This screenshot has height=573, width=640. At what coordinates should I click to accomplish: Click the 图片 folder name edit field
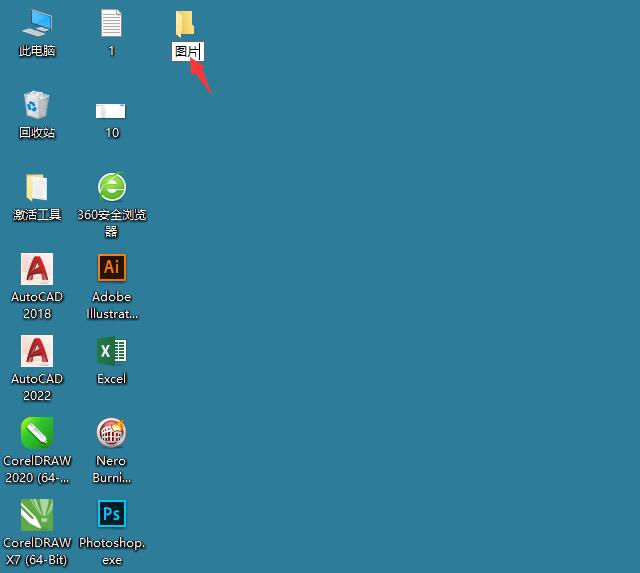click(x=188, y=51)
